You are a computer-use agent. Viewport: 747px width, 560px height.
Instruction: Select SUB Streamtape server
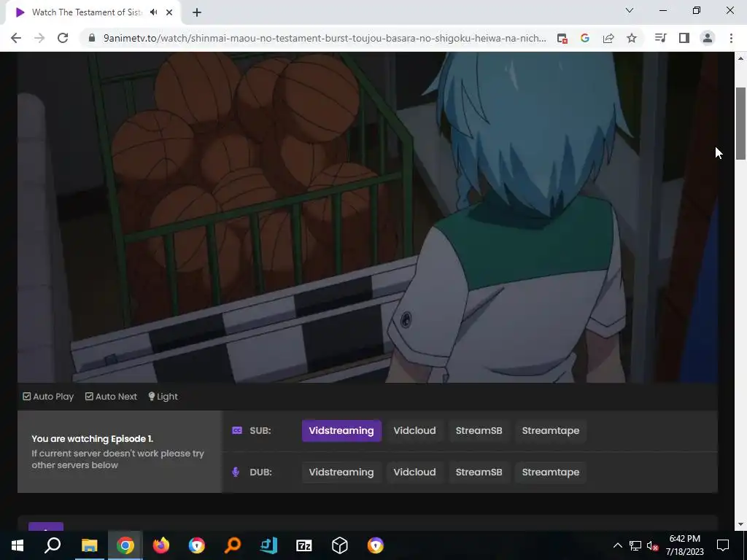click(551, 430)
